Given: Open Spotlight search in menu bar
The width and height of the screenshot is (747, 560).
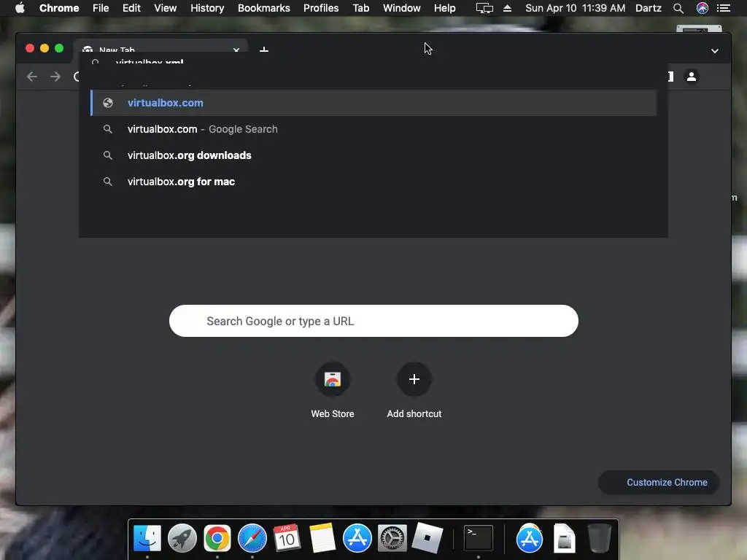Looking at the screenshot, I should [x=678, y=8].
